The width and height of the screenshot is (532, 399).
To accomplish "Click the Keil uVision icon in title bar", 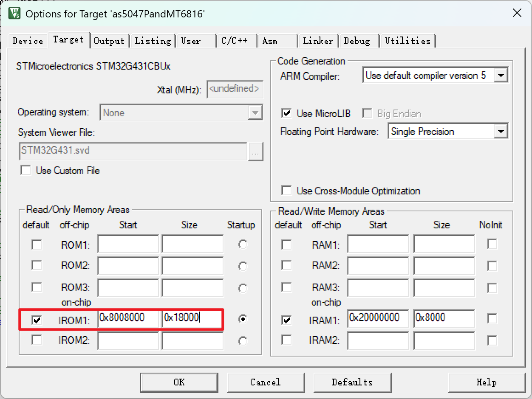I will 14,13.
